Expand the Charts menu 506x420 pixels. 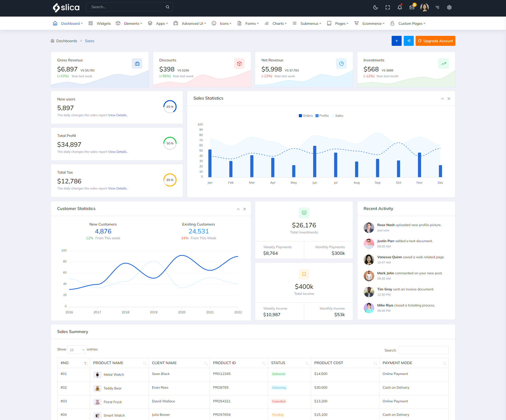point(279,23)
